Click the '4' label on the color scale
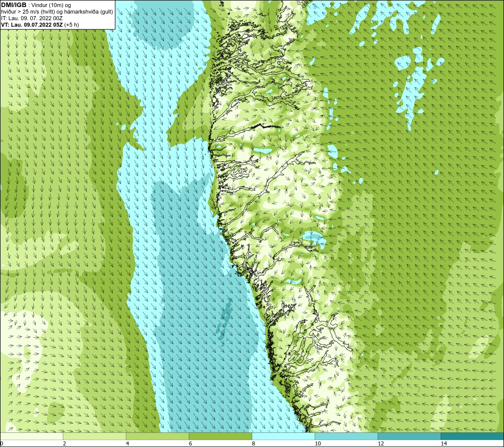Image resolution: width=504 pixels, height=447 pixels. (x=128, y=443)
